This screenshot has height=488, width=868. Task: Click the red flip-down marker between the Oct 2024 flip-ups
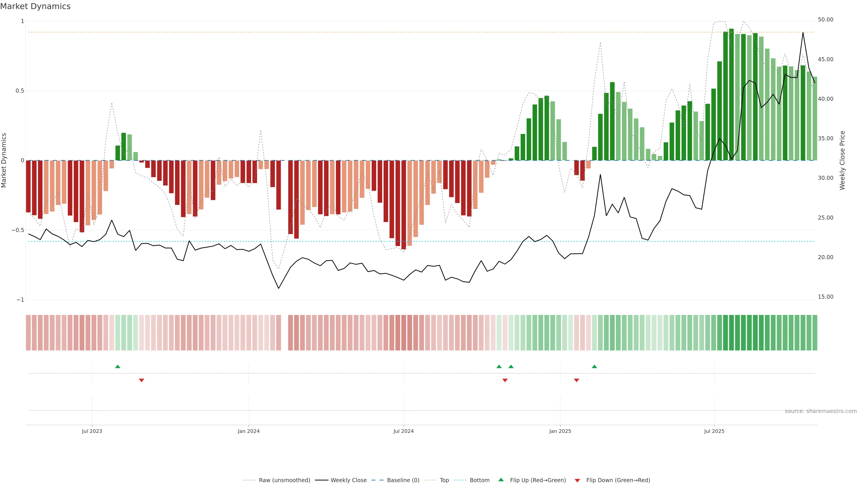tap(505, 380)
